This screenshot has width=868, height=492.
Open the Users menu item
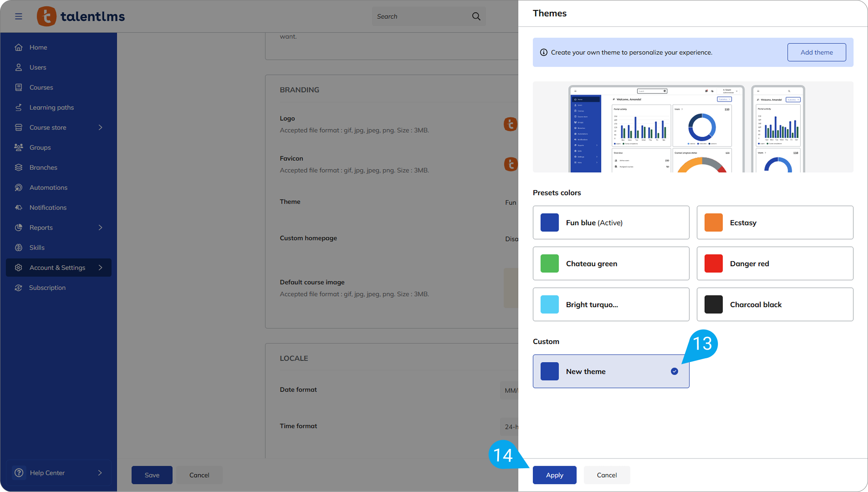point(38,67)
